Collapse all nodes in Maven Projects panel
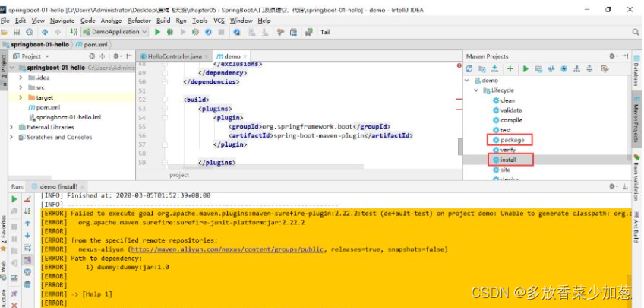This screenshot has width=644, height=308. click(589, 69)
